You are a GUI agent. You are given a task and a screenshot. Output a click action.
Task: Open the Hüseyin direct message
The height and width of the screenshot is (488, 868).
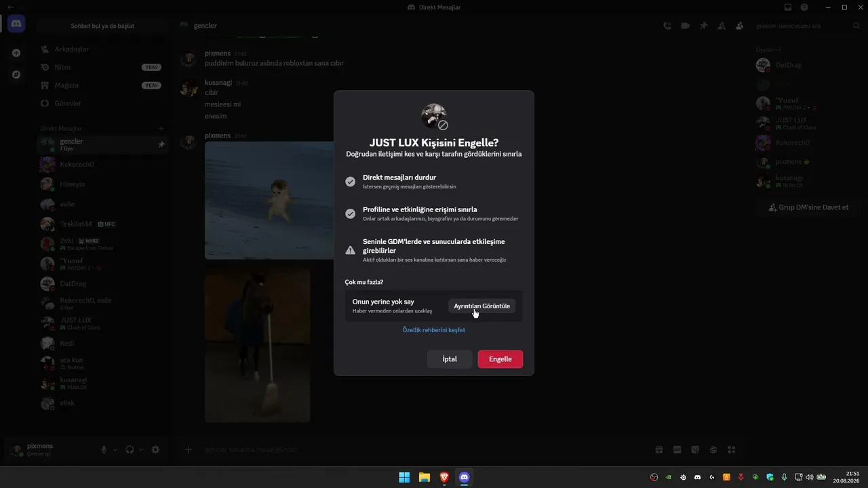(x=102, y=184)
